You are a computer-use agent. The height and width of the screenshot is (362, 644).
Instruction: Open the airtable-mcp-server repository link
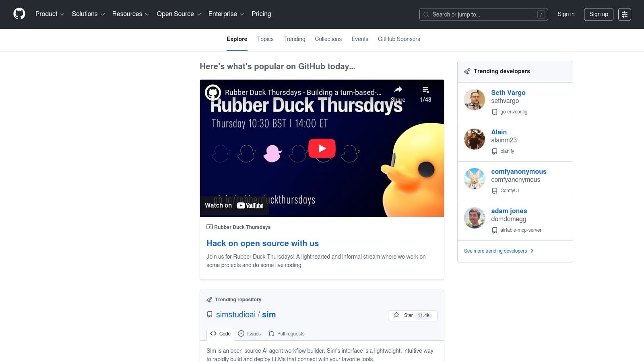[x=521, y=230]
